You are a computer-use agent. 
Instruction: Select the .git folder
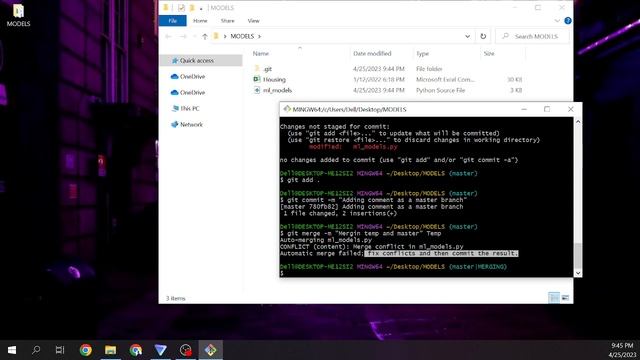pos(267,69)
